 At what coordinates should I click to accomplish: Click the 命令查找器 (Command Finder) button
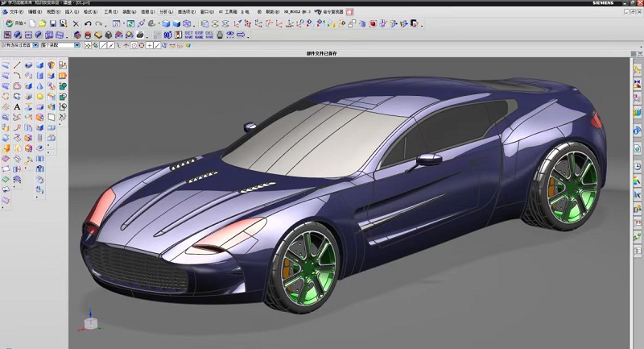pos(328,12)
